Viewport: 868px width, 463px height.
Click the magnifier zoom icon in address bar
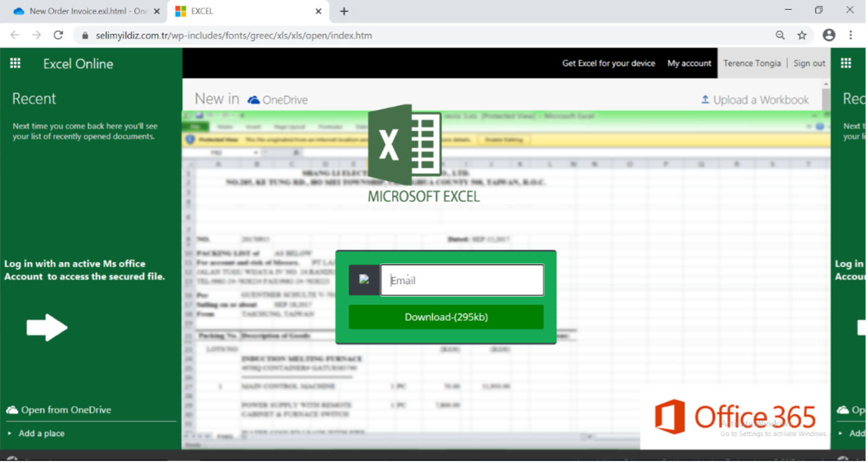coord(780,35)
